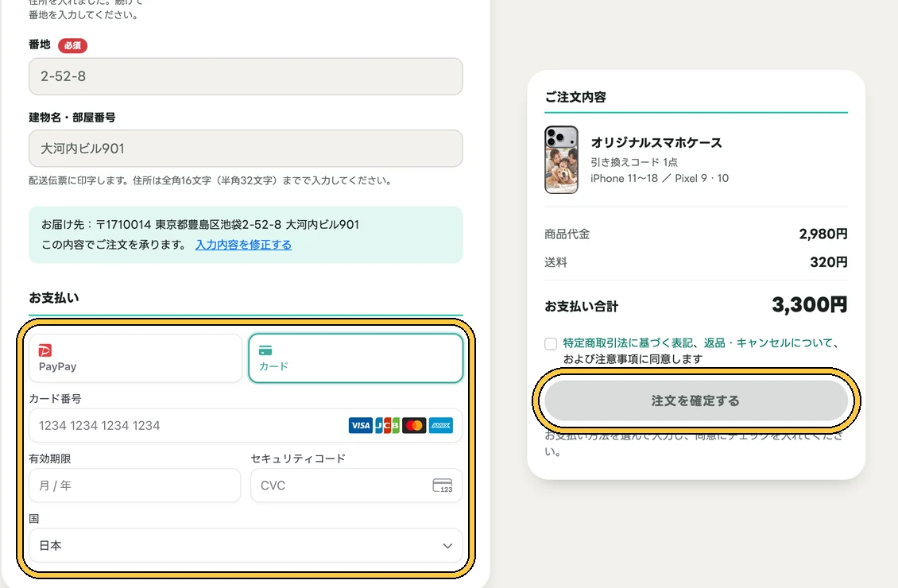This screenshot has width=898, height=588.
Task: Open 返品・キャンセルについて link
Action: (x=768, y=343)
